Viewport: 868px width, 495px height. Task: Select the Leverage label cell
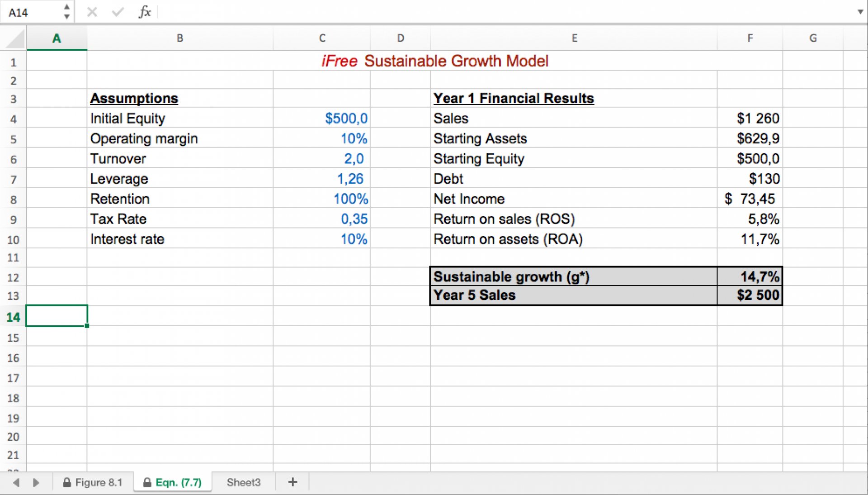point(180,178)
